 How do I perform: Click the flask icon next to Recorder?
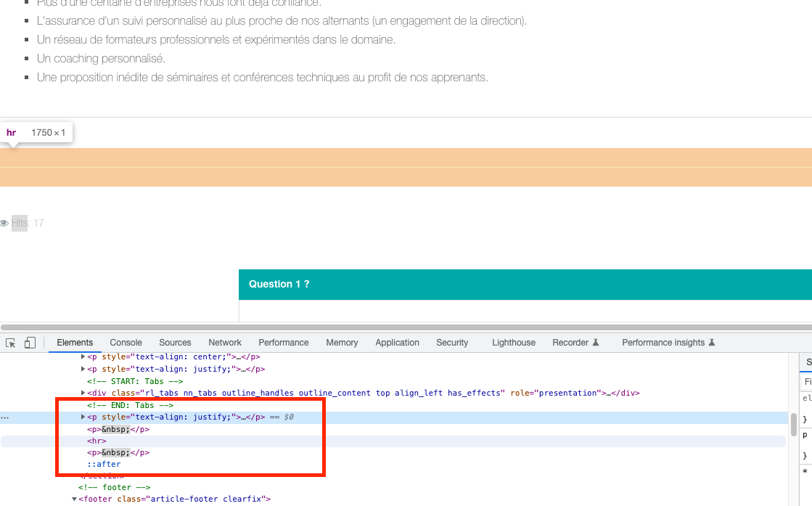coord(596,343)
